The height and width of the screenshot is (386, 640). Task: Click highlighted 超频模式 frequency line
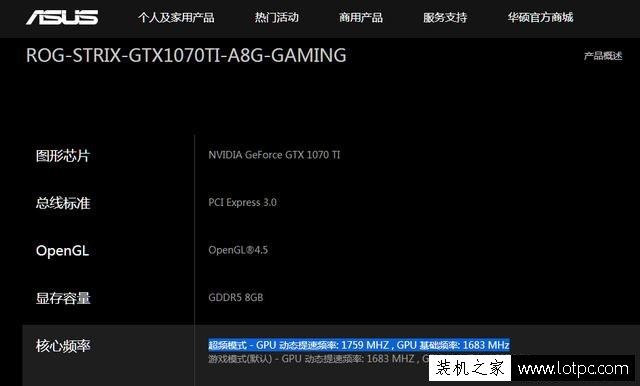click(359, 345)
